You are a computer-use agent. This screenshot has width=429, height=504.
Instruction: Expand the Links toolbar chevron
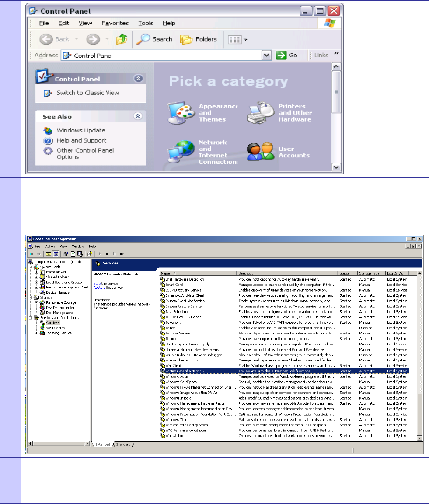336,53
